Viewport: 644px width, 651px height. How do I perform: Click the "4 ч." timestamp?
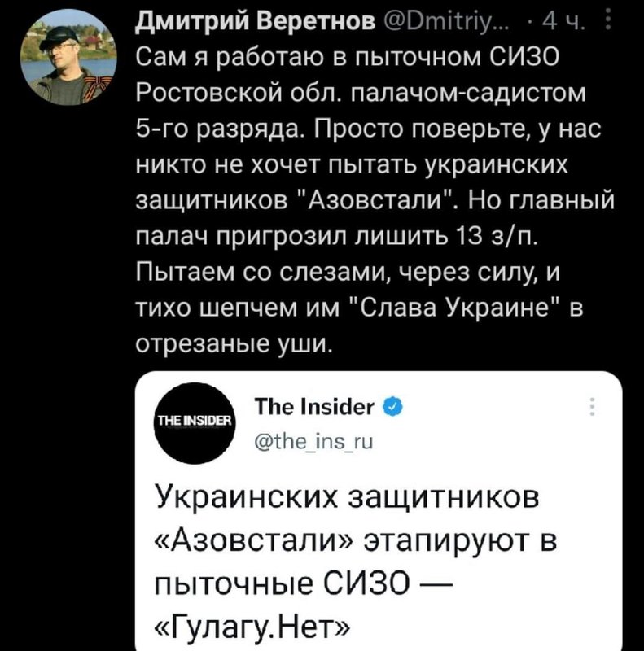(564, 20)
